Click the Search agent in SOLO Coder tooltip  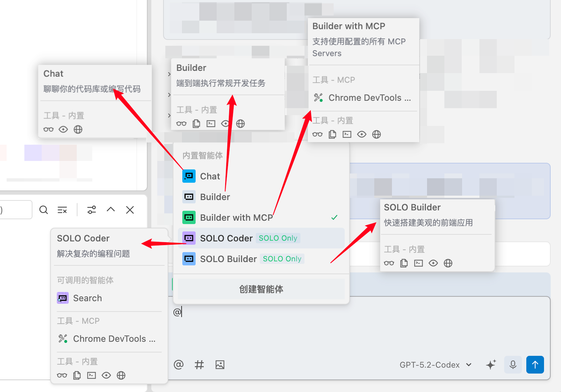pos(87,298)
